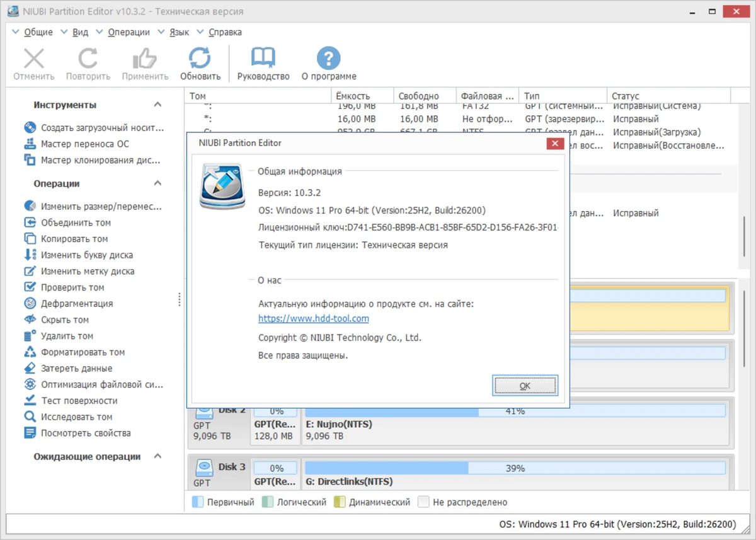Image resolution: width=756 pixels, height=540 pixels.
Task: Choose the Удалить том operation
Action: pyautogui.click(x=59, y=336)
